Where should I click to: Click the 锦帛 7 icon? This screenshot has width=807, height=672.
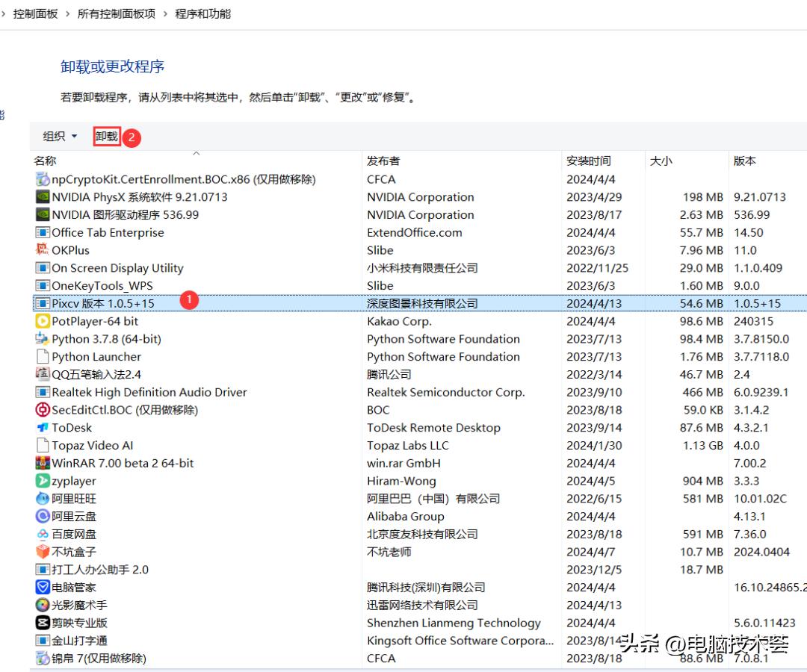[x=42, y=658]
